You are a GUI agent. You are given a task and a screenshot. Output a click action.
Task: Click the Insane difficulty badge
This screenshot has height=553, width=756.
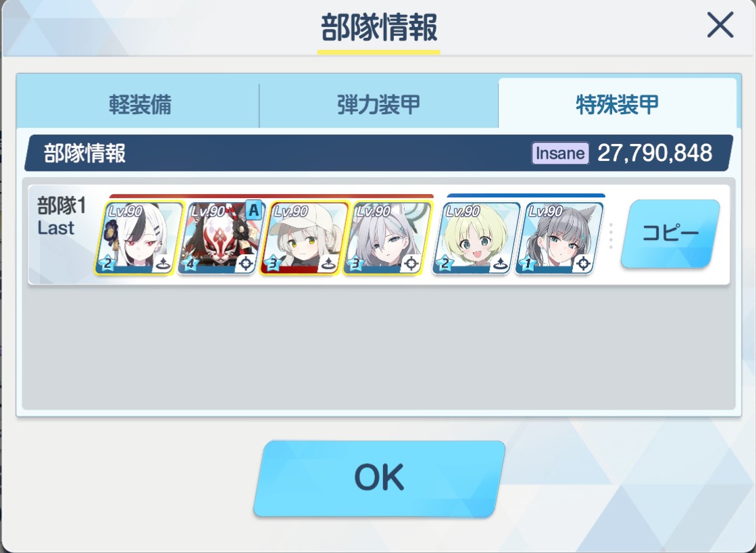tap(560, 153)
